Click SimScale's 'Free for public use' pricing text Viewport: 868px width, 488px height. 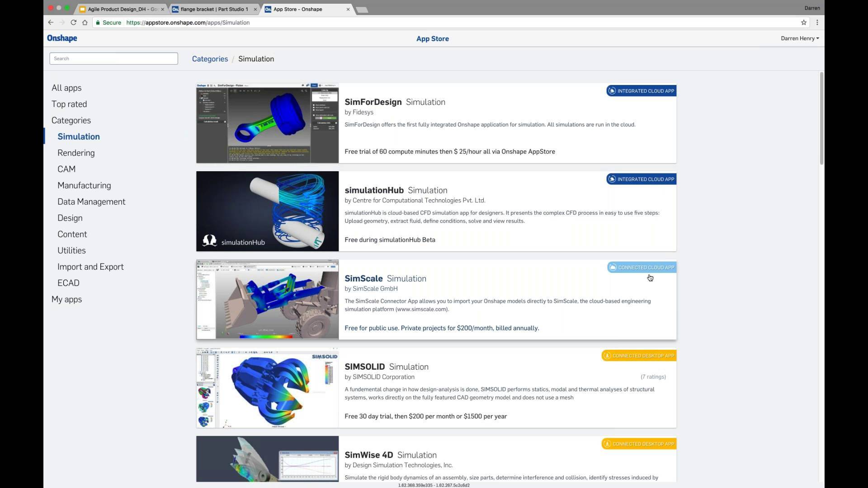point(442,328)
